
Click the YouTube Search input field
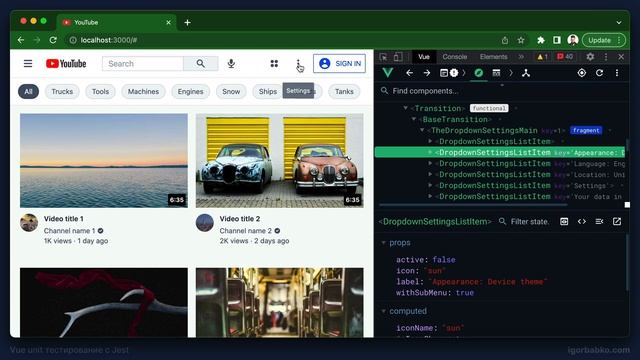click(142, 64)
